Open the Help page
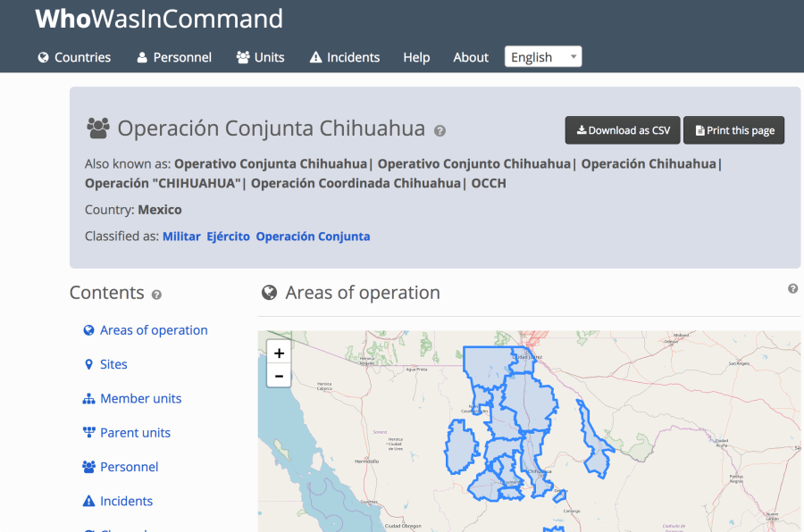This screenshot has height=532, width=804. (x=416, y=57)
